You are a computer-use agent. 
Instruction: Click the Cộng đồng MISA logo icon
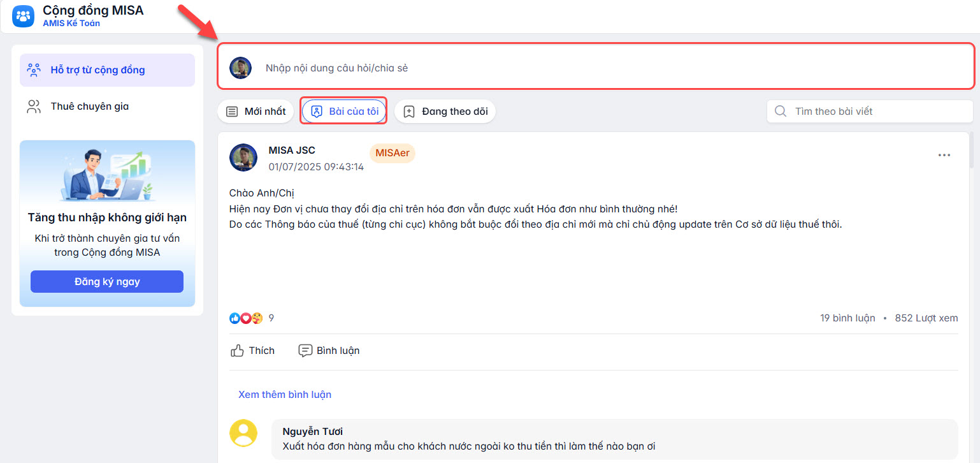coord(23,16)
